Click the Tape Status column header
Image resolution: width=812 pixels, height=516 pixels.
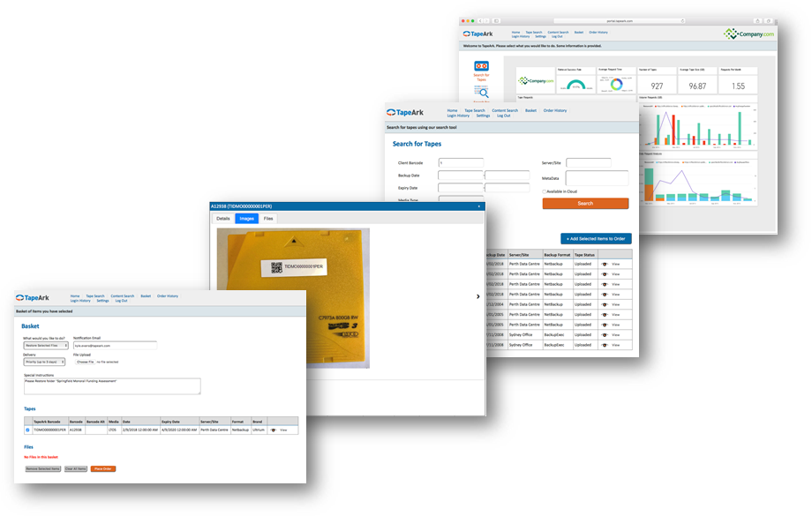(584, 255)
